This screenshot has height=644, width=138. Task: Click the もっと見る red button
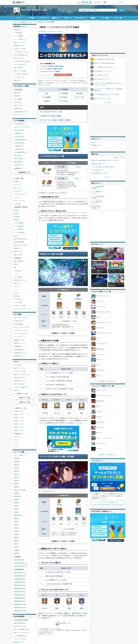[63, 75]
